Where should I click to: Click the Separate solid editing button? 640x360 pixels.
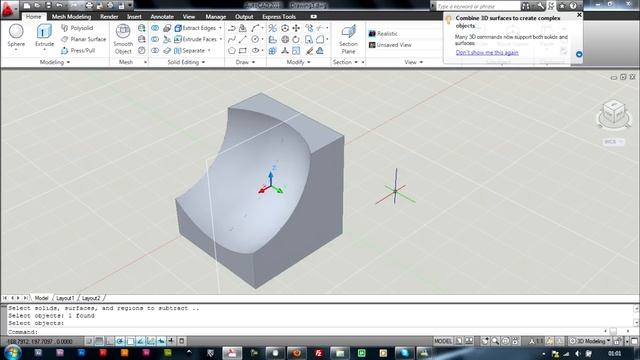190,51
